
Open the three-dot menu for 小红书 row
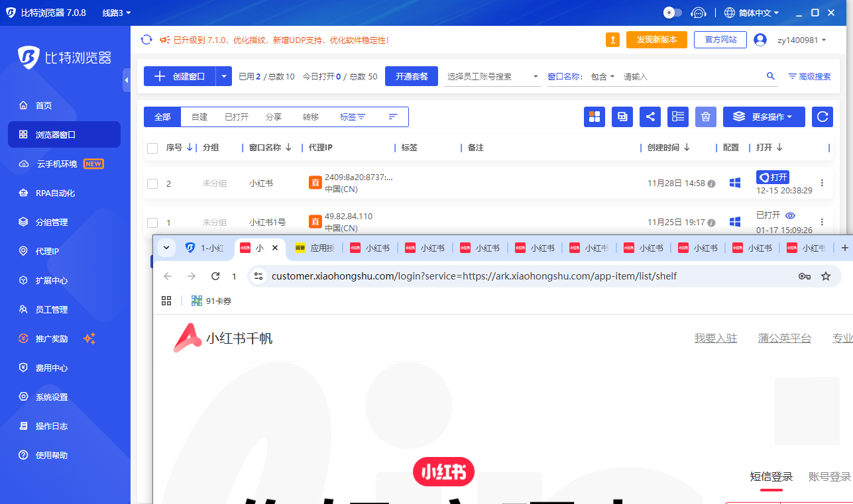point(823,183)
